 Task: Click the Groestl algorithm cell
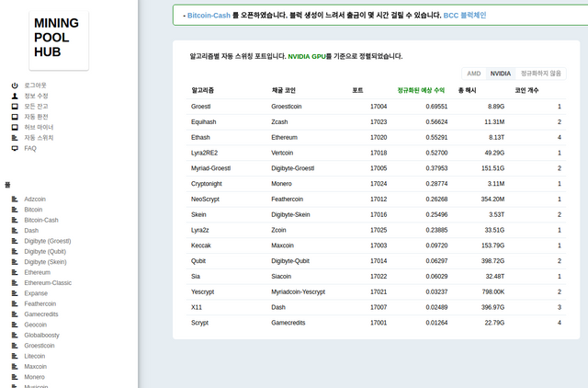[x=200, y=107]
